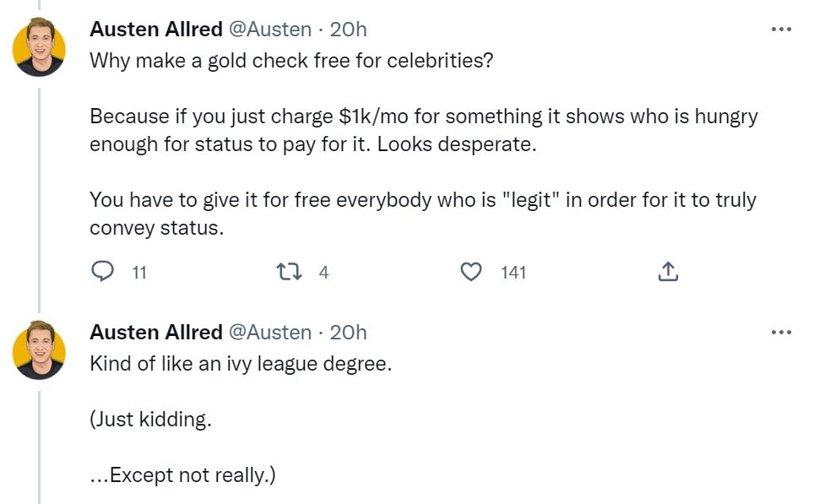814x504 pixels.
Task: Open more options on the ivy league tweet
Action: [x=781, y=333]
